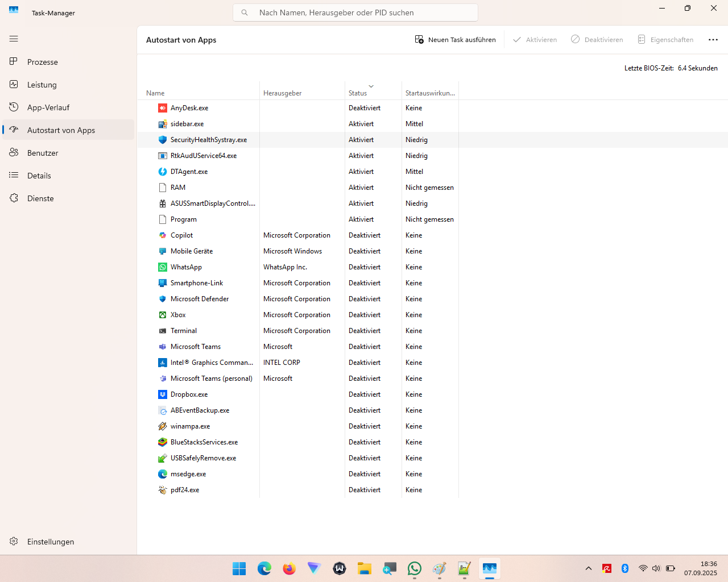Select the Microsoft Defender icon
The image size is (728, 582).
pos(163,299)
